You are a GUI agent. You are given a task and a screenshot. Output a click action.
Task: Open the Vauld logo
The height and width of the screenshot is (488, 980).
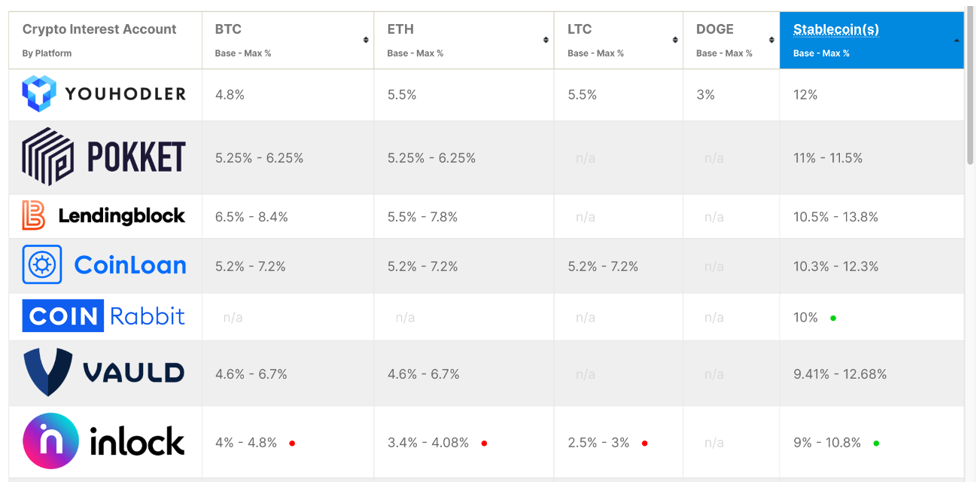[104, 373]
